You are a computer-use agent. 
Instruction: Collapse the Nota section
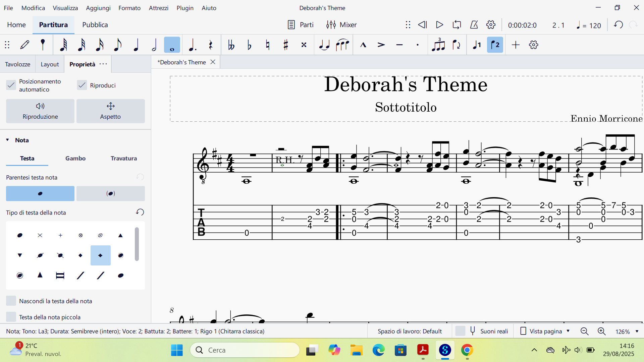(x=7, y=140)
